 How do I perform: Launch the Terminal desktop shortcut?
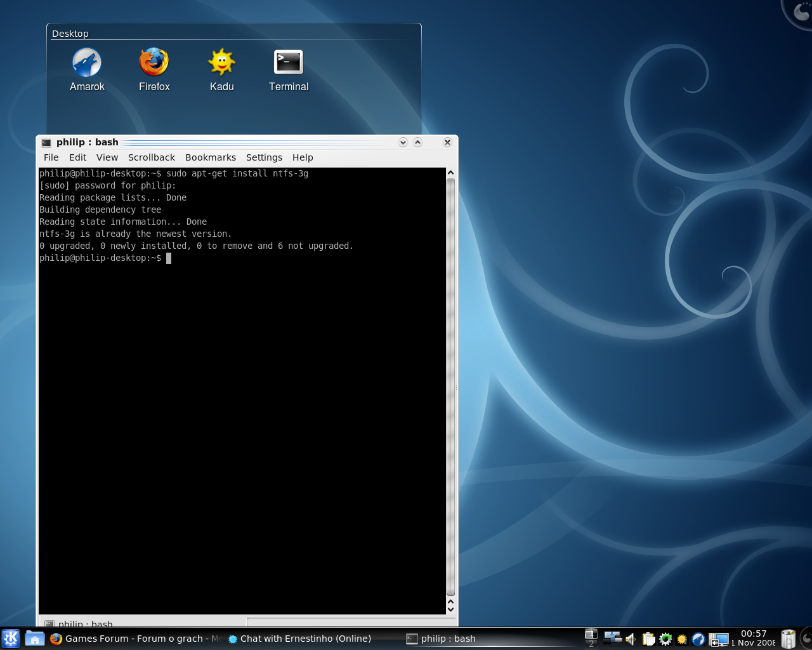tap(288, 63)
